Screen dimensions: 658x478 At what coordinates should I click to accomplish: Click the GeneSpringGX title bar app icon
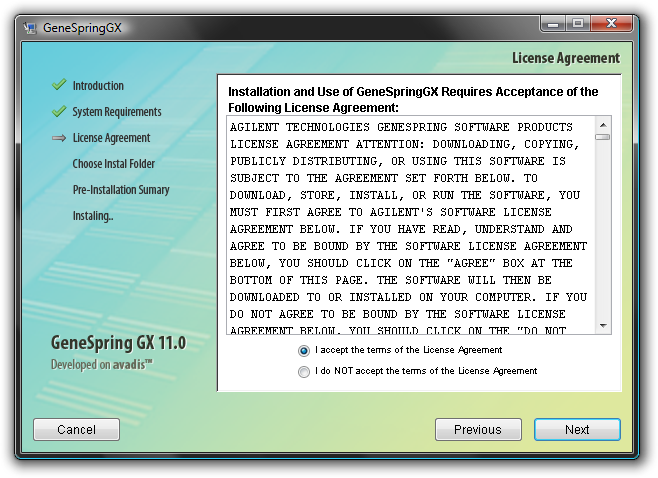tap(30, 28)
